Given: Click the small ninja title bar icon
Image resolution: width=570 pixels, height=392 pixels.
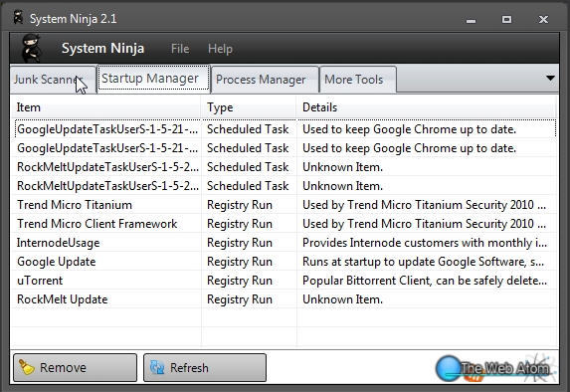Looking at the screenshot, I should (18, 18).
